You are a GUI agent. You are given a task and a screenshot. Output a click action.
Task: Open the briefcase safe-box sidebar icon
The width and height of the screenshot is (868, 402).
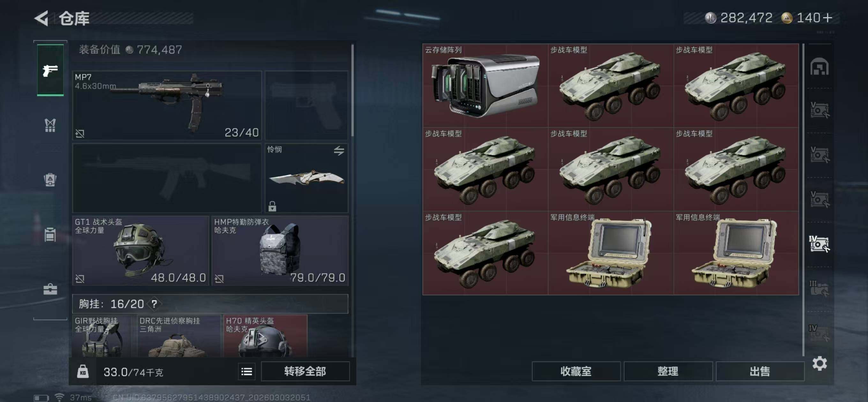point(50,289)
